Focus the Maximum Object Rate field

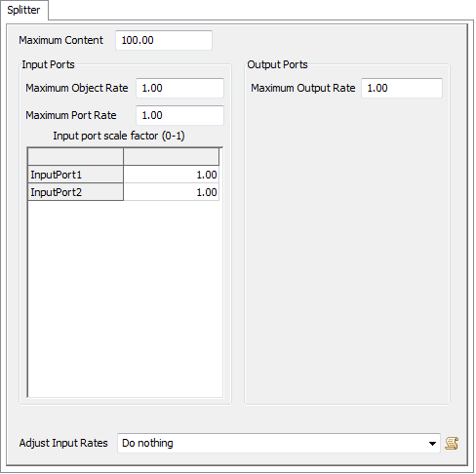[x=179, y=88]
